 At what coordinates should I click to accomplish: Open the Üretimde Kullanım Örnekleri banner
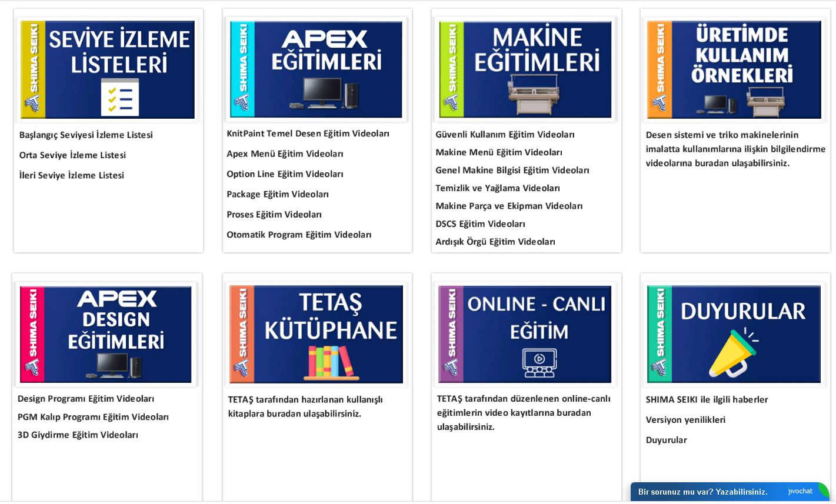click(x=734, y=69)
